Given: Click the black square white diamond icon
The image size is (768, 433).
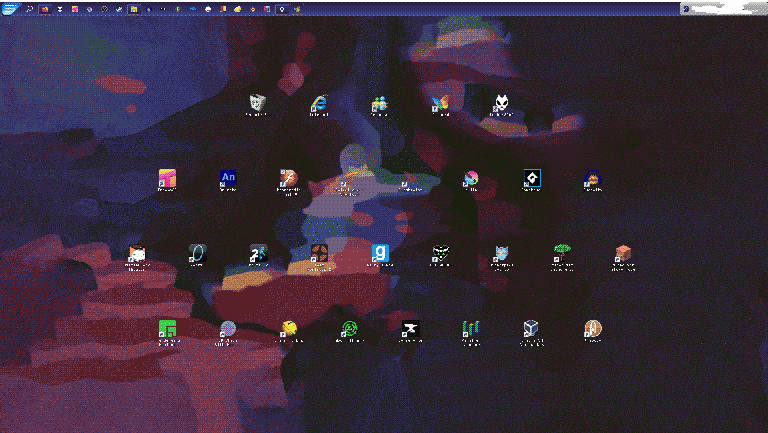Looking at the screenshot, I should click(531, 179).
